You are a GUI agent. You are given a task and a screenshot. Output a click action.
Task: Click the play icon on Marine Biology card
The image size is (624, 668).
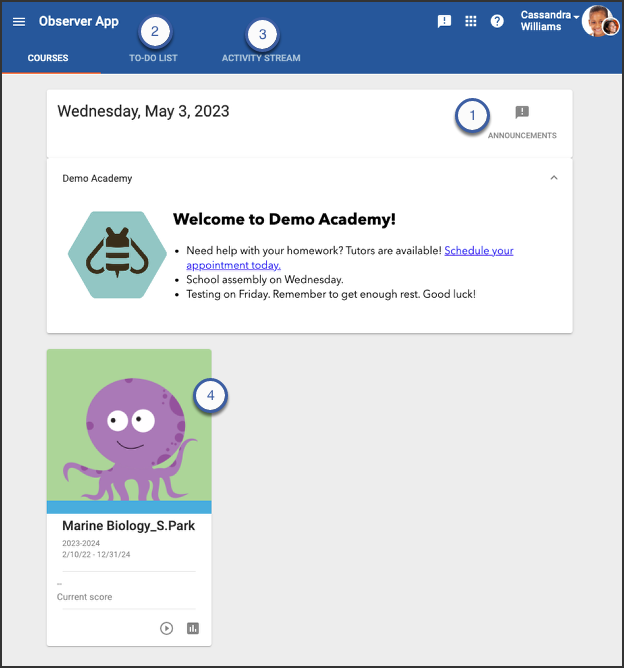tap(167, 628)
